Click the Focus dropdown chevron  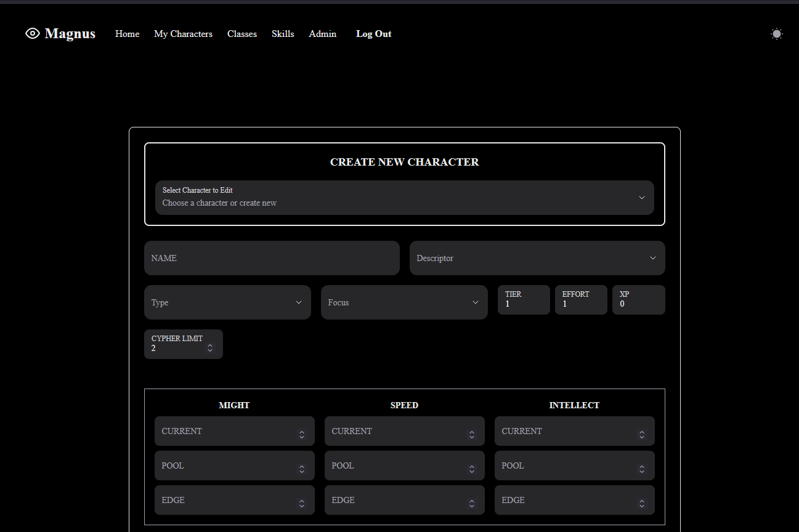pyautogui.click(x=475, y=302)
